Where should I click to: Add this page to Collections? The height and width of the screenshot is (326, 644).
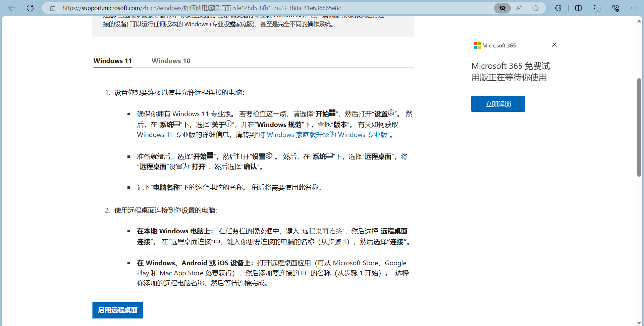(597, 8)
